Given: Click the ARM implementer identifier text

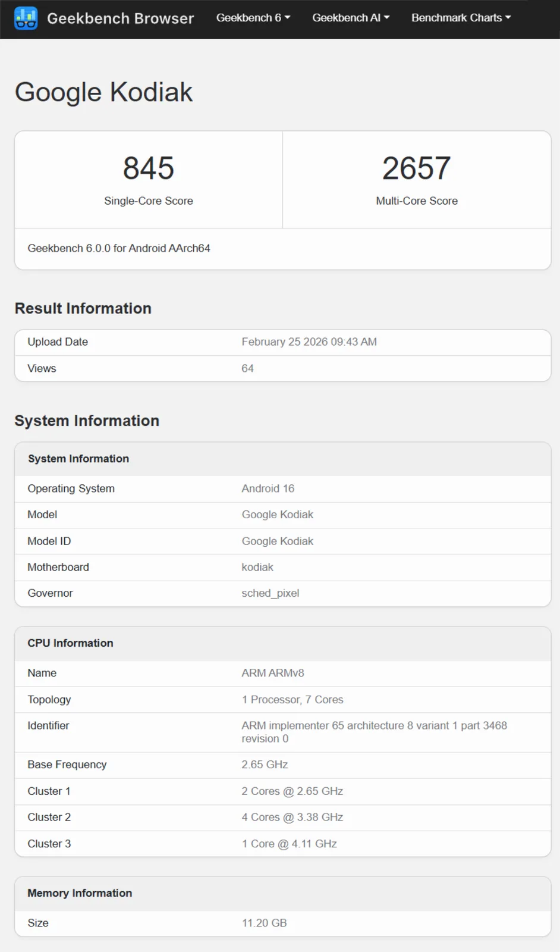Looking at the screenshot, I should (x=374, y=726).
